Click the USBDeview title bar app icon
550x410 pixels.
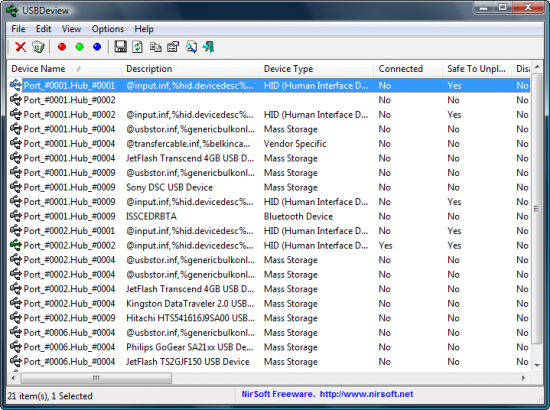(x=12, y=11)
